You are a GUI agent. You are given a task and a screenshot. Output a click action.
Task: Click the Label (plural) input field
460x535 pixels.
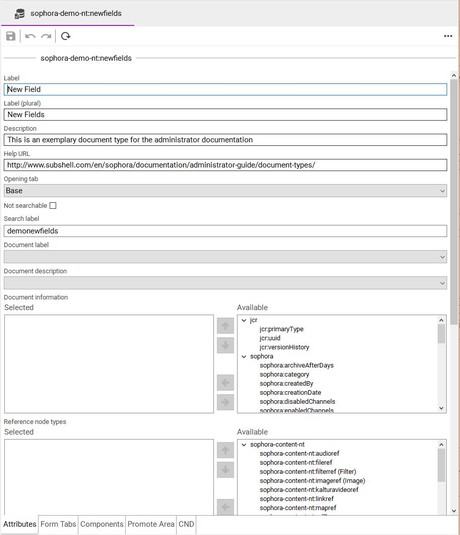225,115
